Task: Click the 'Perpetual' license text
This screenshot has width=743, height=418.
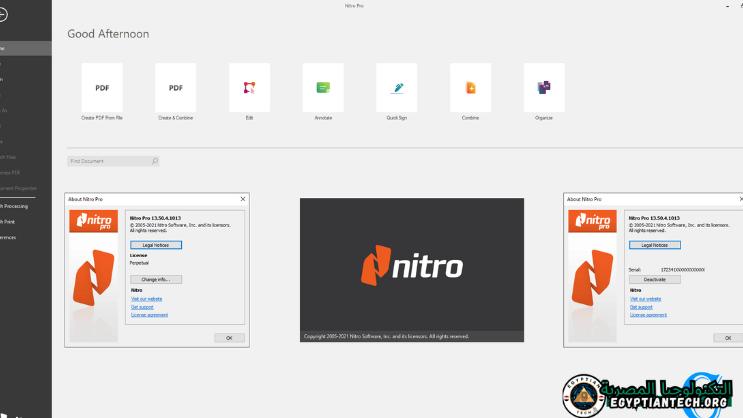Action: coord(139,263)
